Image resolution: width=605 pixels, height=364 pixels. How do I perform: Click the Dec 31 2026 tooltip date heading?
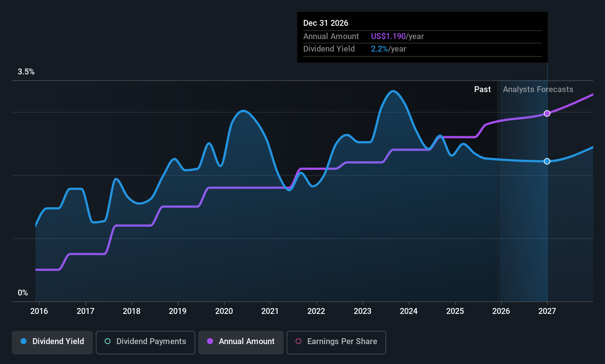[326, 23]
